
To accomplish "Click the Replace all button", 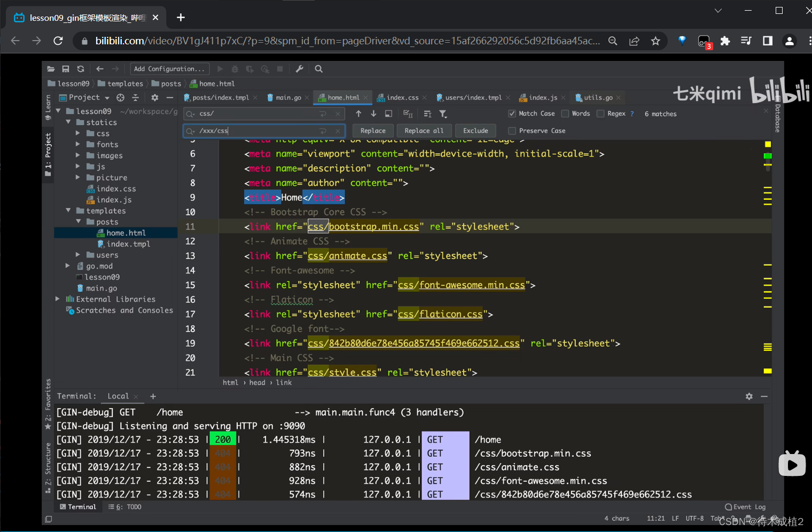I will (x=424, y=131).
